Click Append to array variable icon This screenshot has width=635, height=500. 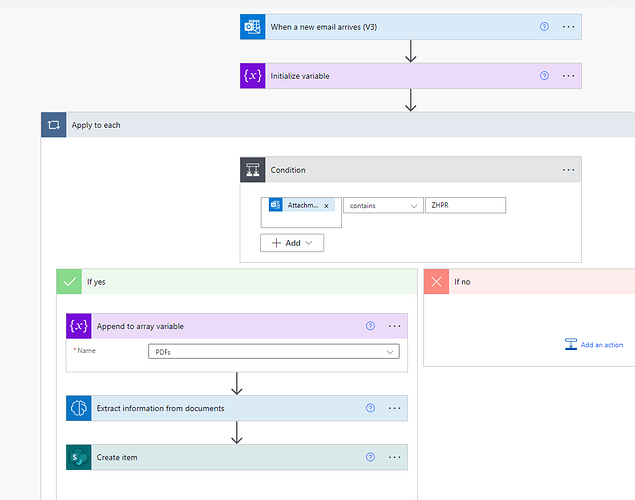coord(79,326)
